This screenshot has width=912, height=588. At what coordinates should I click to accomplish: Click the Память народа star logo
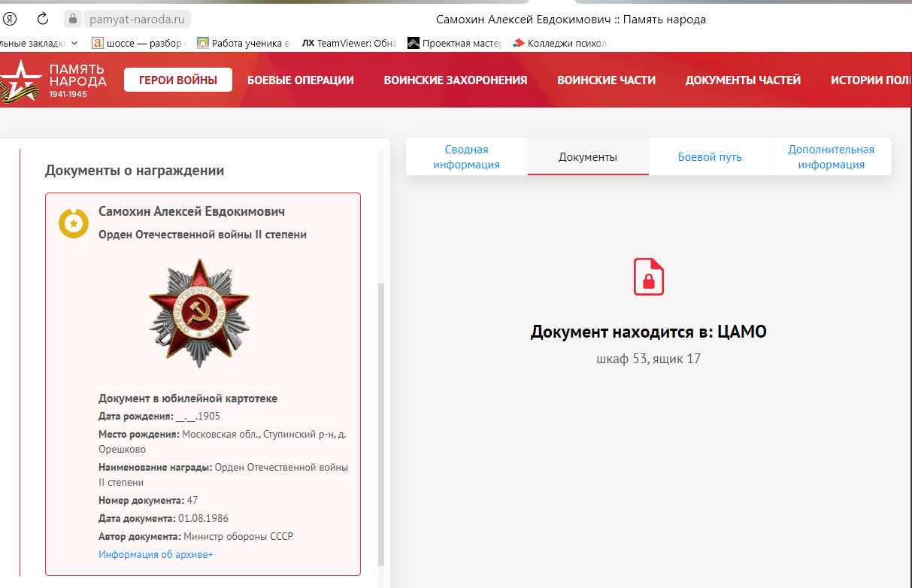click(17, 80)
